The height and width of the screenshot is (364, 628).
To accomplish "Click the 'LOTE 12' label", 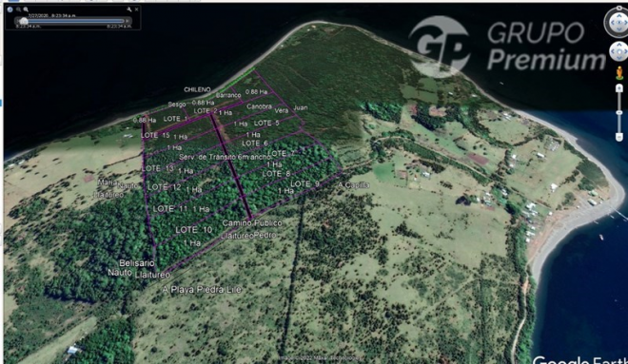I will pos(165,187).
